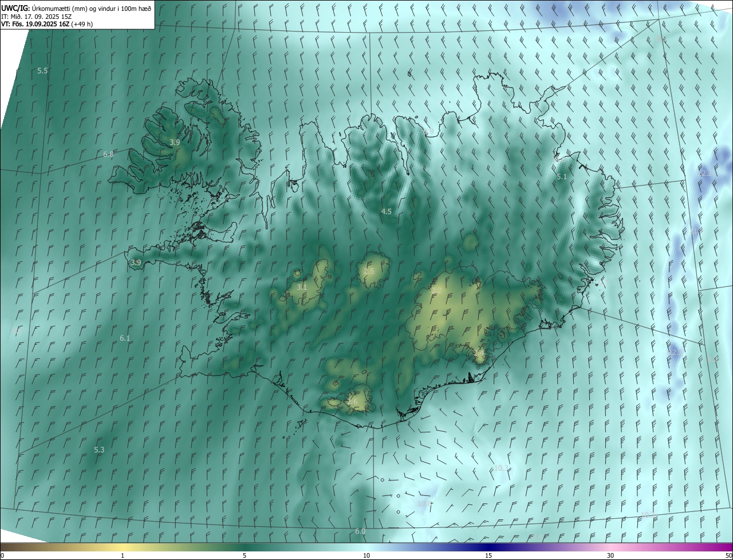The image size is (733, 560).
Task: Click the 3.9 value over the Westfjords
Action: [x=175, y=142]
